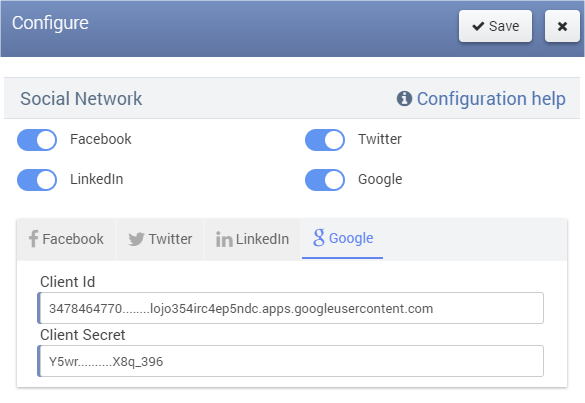Switch off the LinkedIn toggle
Viewport: 585px width, 403px height.
coord(37,180)
